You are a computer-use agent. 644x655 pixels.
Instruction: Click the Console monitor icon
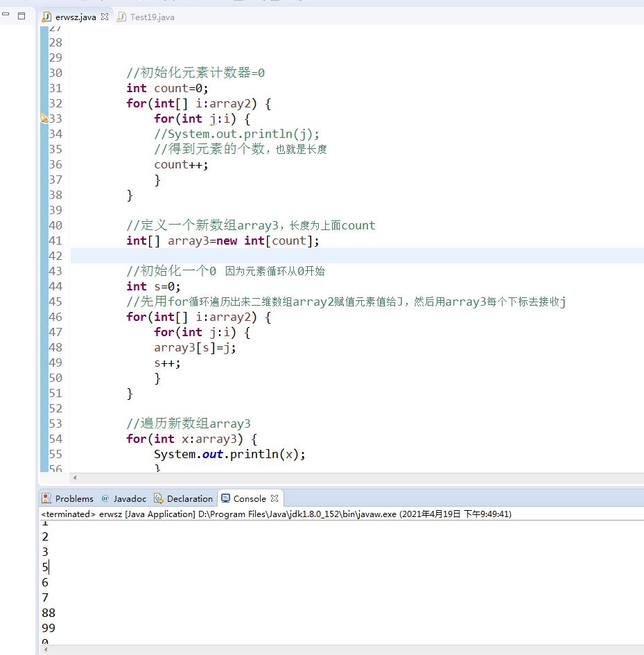point(226,498)
